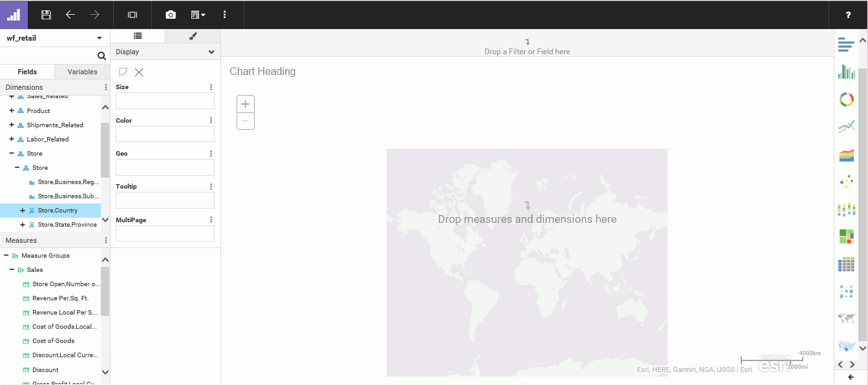This screenshot has width=868, height=385.
Task: Save the chart with the disk icon
Action: point(46,14)
